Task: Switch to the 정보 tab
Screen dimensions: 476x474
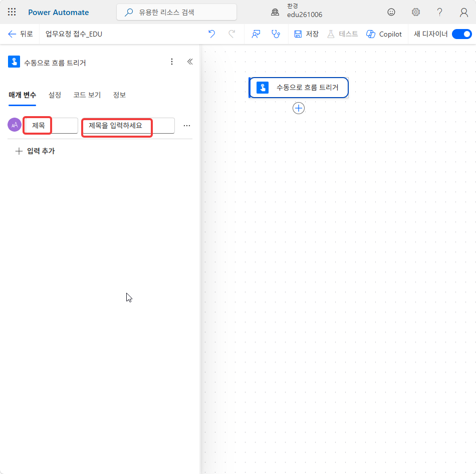Action: point(119,95)
